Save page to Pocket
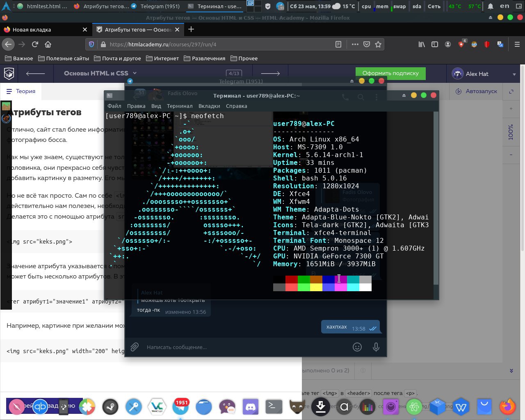Image resolution: width=525 pixels, height=420 pixels. pos(367,44)
